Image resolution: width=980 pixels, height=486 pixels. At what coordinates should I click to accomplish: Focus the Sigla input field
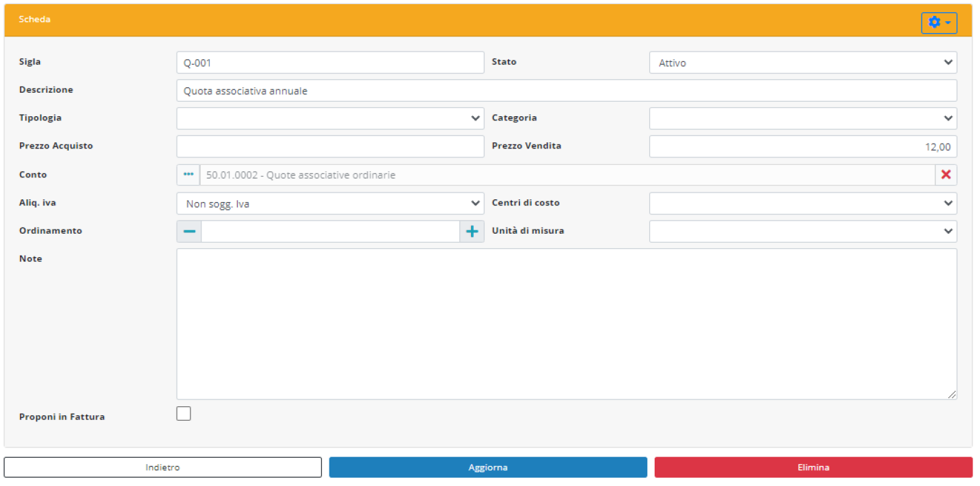pos(330,63)
